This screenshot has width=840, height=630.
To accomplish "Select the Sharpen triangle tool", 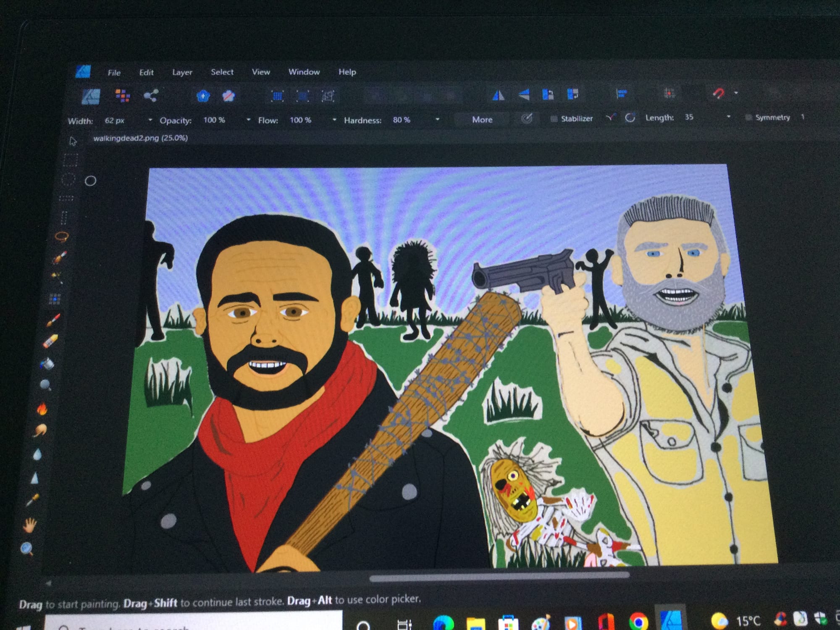I will click(x=35, y=478).
